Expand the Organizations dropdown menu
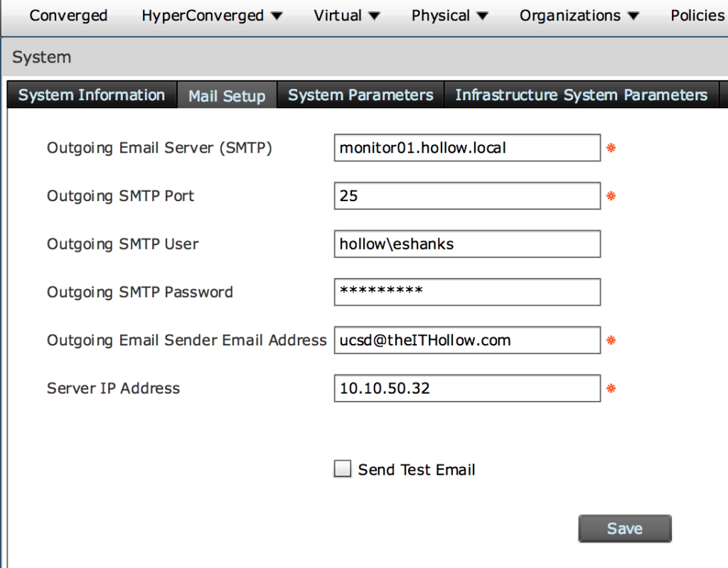The image size is (728, 568). coord(579,16)
